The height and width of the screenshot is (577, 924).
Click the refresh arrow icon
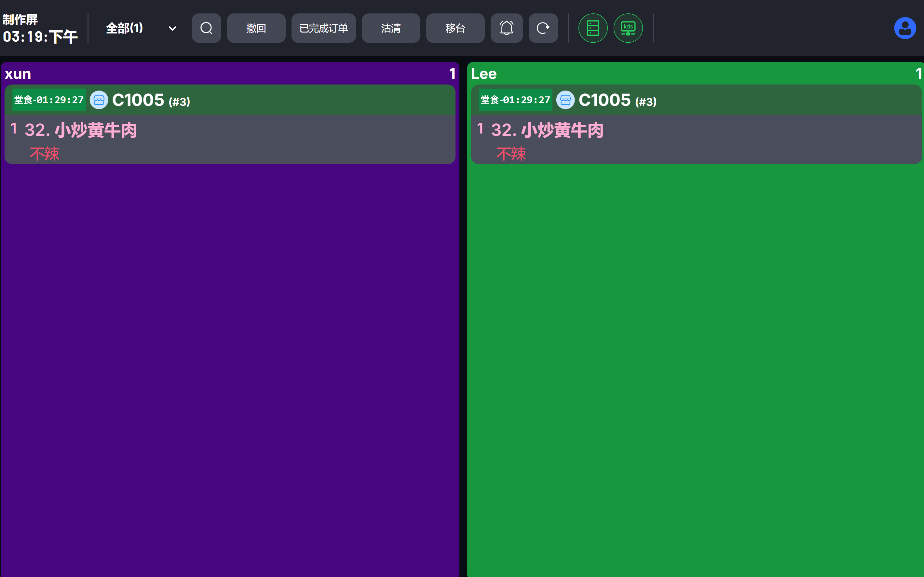(x=543, y=28)
